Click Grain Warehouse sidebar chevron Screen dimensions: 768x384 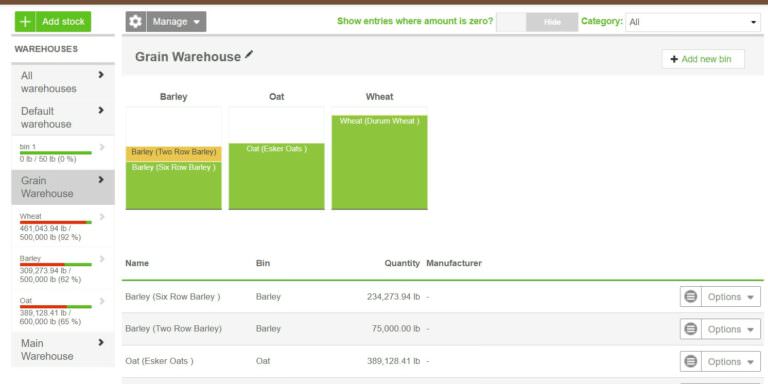coord(101,180)
